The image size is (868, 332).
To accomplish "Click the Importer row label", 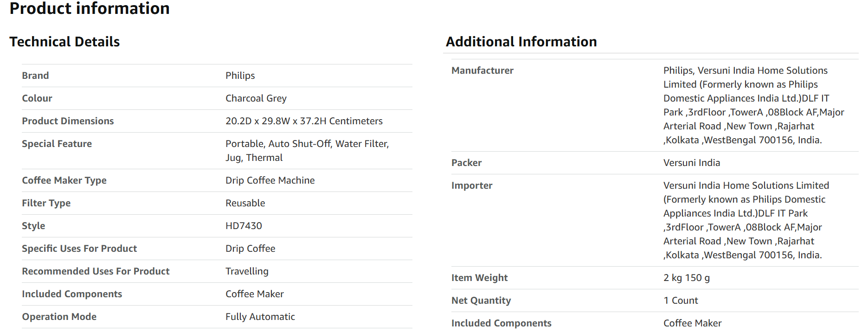I will tap(472, 185).
